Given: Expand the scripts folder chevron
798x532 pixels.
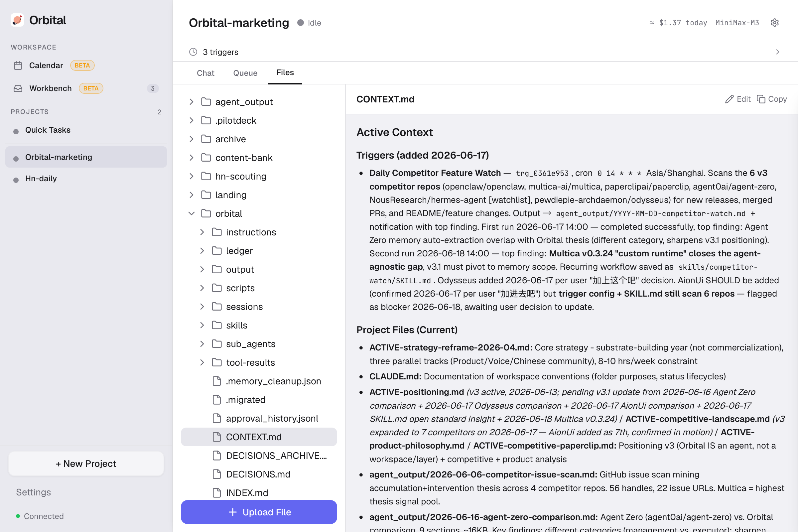Looking at the screenshot, I should 202,288.
